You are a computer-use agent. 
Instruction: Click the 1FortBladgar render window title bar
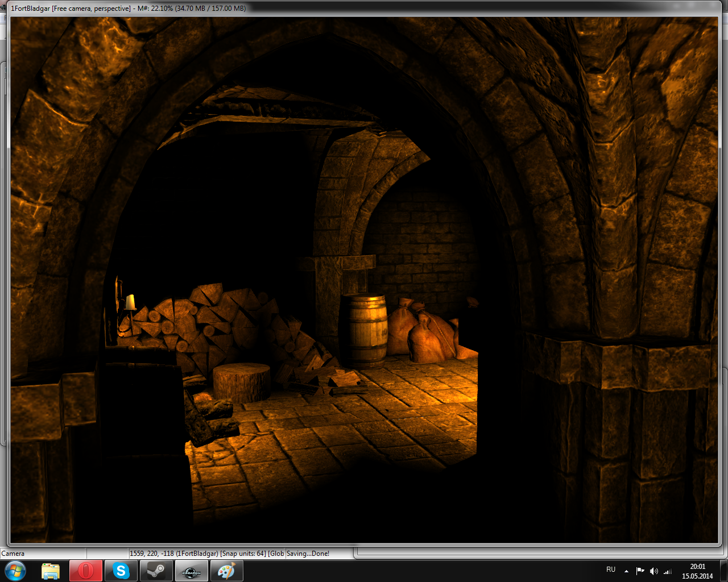click(364, 9)
